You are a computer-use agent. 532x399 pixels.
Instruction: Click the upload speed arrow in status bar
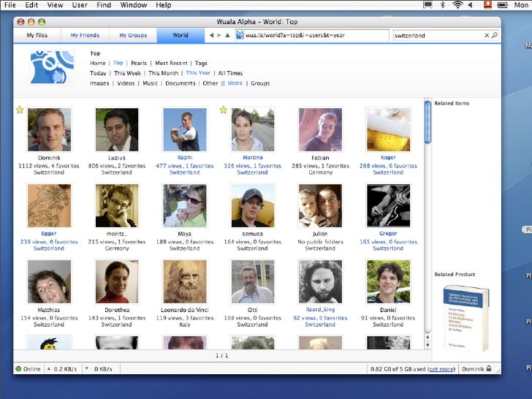(x=49, y=368)
